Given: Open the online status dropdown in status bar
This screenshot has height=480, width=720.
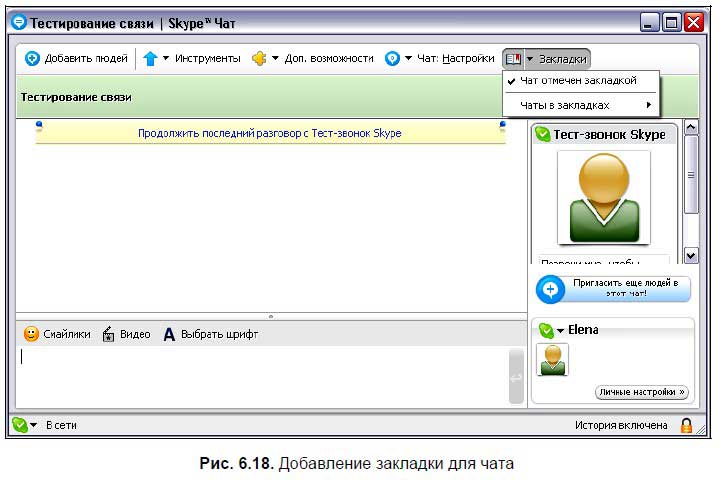Looking at the screenshot, I should click(33, 425).
